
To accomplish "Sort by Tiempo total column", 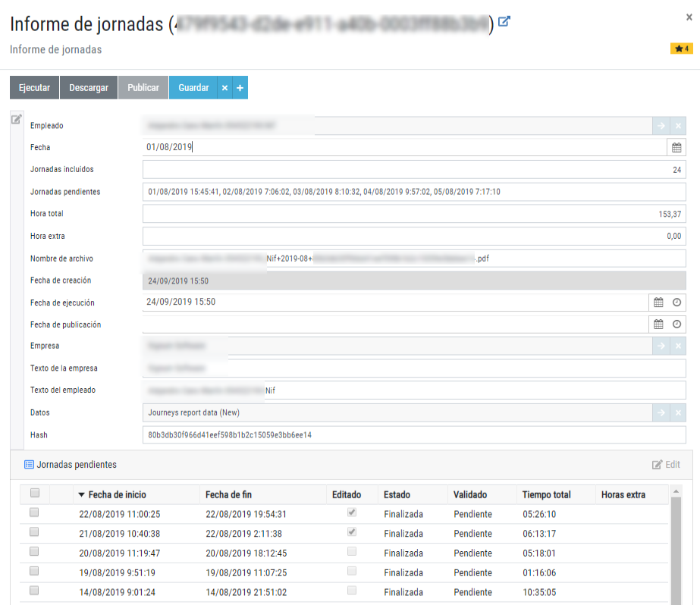I will [547, 495].
